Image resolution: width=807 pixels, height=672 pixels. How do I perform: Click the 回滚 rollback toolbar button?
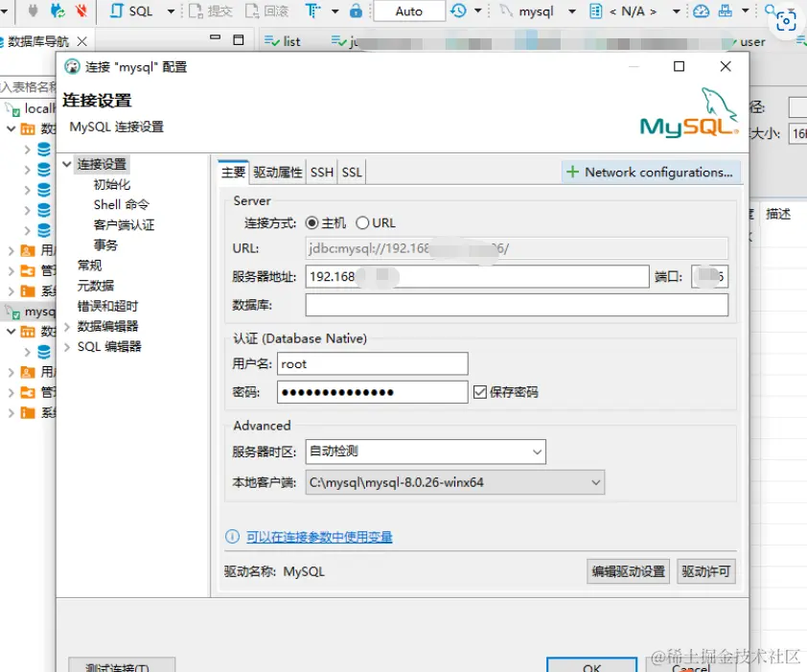coord(266,12)
